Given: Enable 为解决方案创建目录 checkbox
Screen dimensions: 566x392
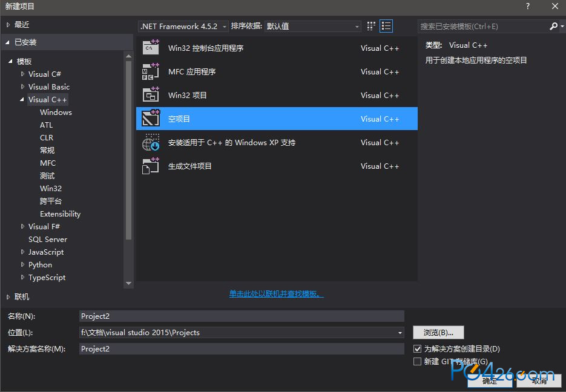Looking at the screenshot, I should 417,348.
